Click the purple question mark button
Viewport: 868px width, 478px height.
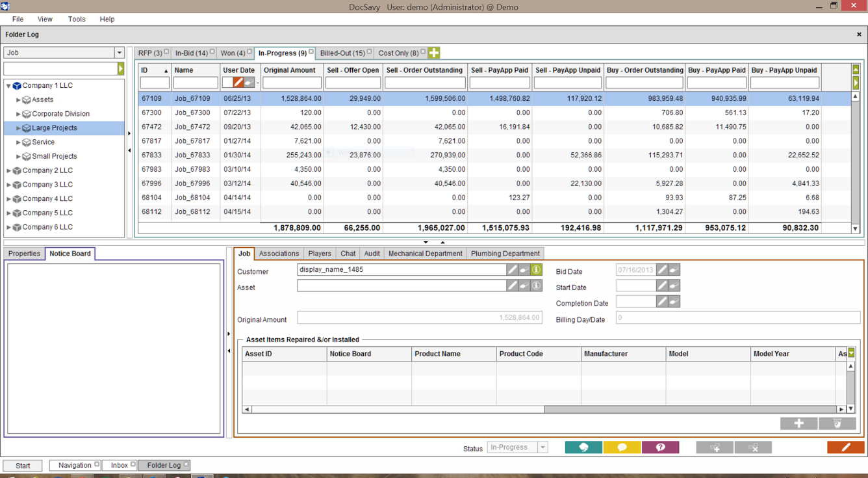(x=660, y=447)
